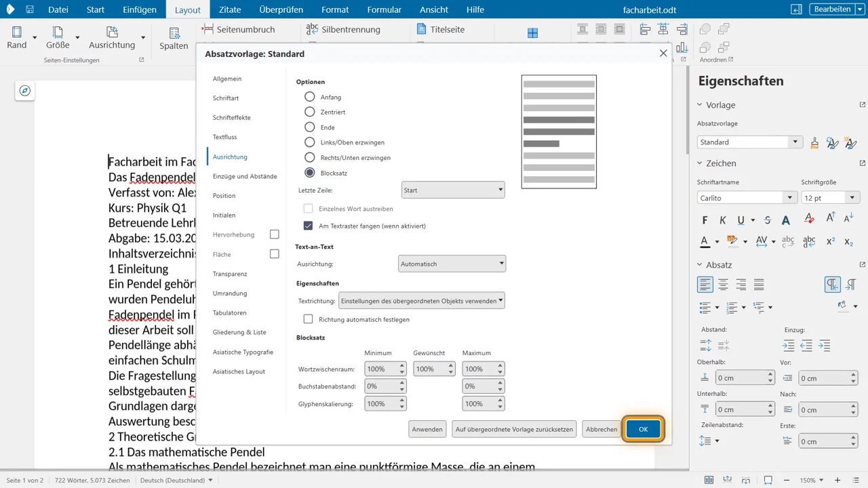The height and width of the screenshot is (488, 868).
Task: Open the Einfügen ribbon tab
Action: 140,9
